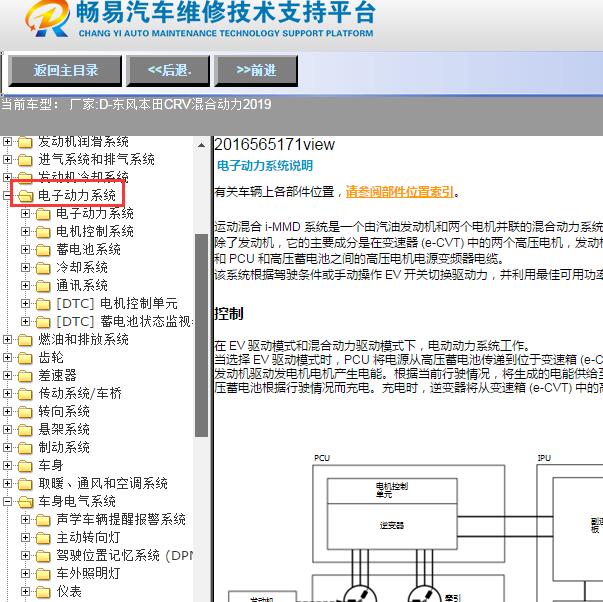Expand the 燃油和排放系统 node
Image resolution: width=603 pixels, height=602 pixels.
point(7,339)
